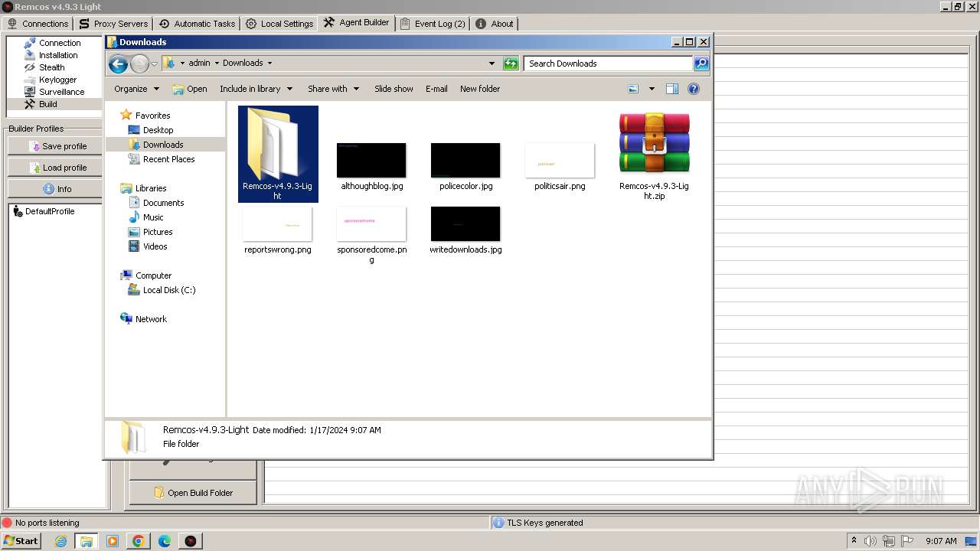Open the Automatic Tasks tab

197,24
